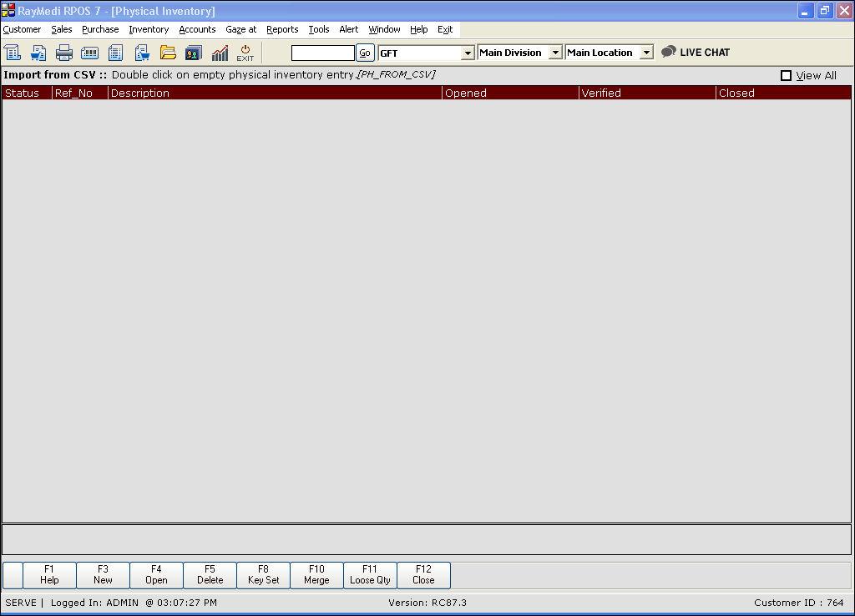Click the scroll receipt document toolbar icon
This screenshot has width=855, height=616.
[13, 53]
